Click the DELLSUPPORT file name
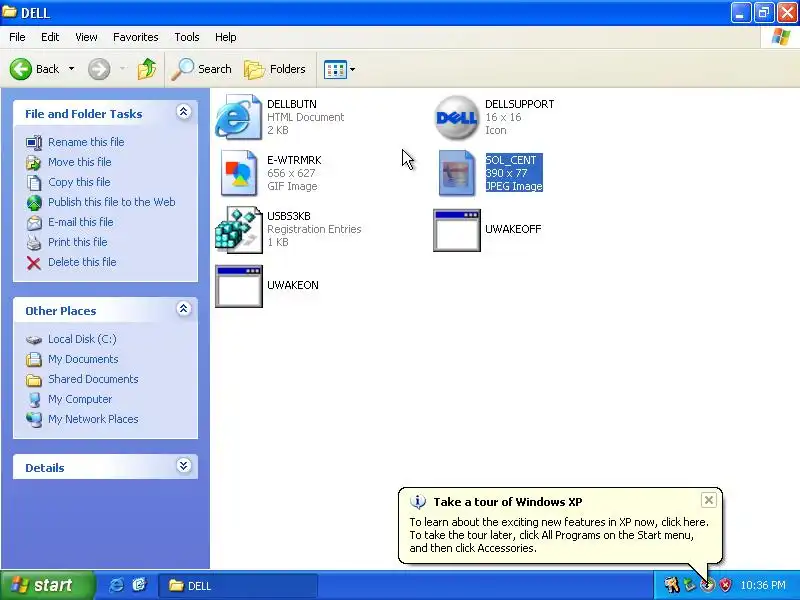 click(x=519, y=104)
